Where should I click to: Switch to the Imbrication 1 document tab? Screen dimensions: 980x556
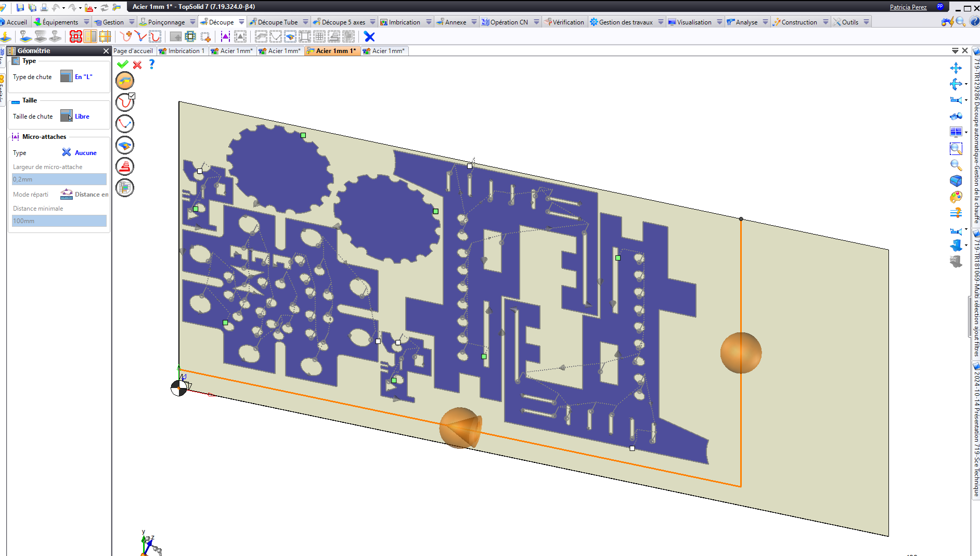point(183,51)
